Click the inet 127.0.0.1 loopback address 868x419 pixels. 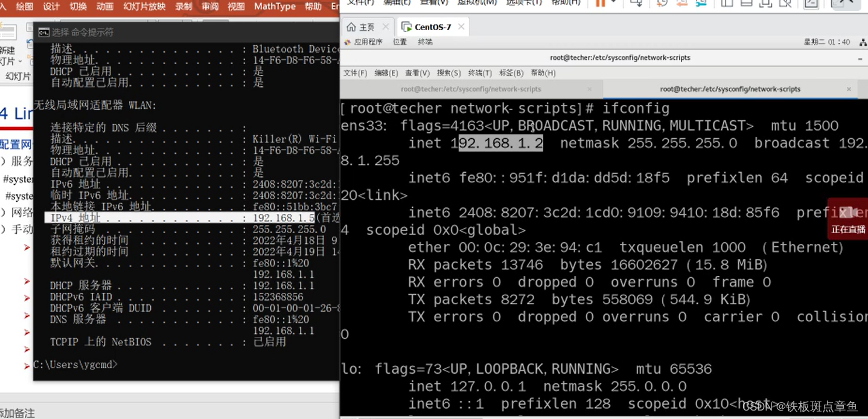point(467,386)
